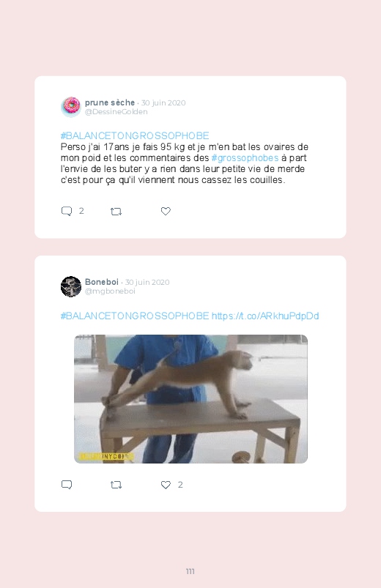Image resolution: width=381 pixels, height=588 pixels.
Task: Retweet the Boneboi tweet
Action: 116,485
